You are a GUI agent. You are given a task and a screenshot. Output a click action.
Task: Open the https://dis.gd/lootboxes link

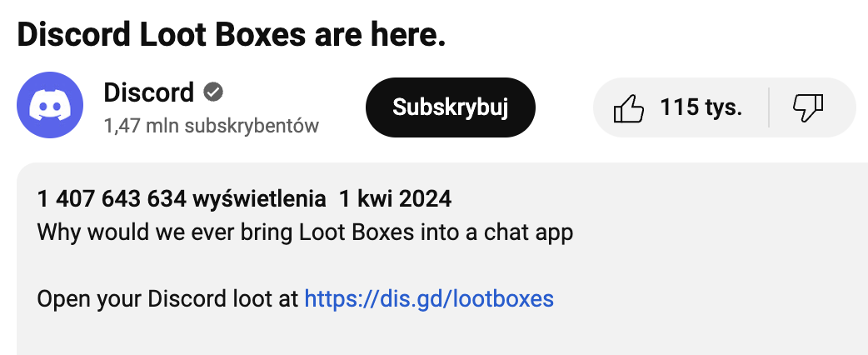pos(429,299)
